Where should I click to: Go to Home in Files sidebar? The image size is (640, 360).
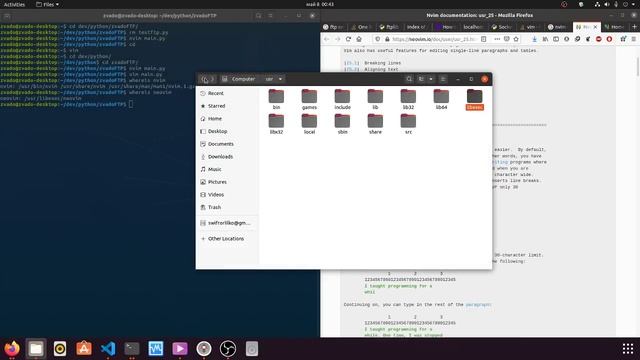227,119
